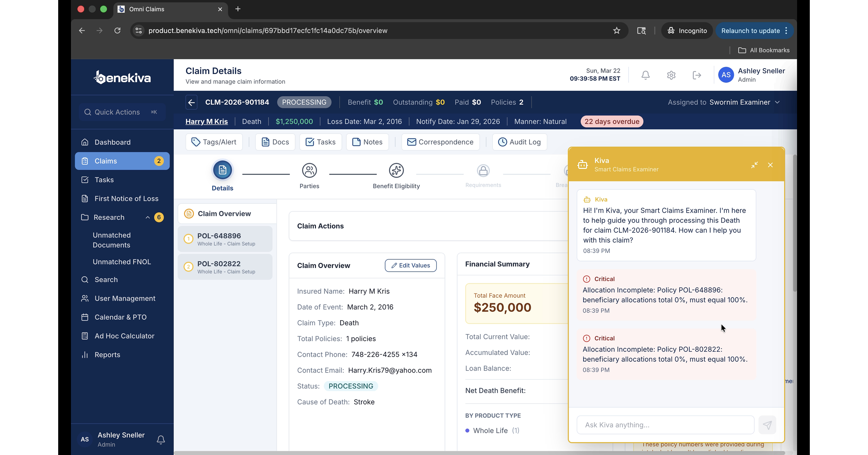The height and width of the screenshot is (455, 868).
Task: Click the AS avatar beside Ashley Sneller Admin
Action: [x=726, y=75]
